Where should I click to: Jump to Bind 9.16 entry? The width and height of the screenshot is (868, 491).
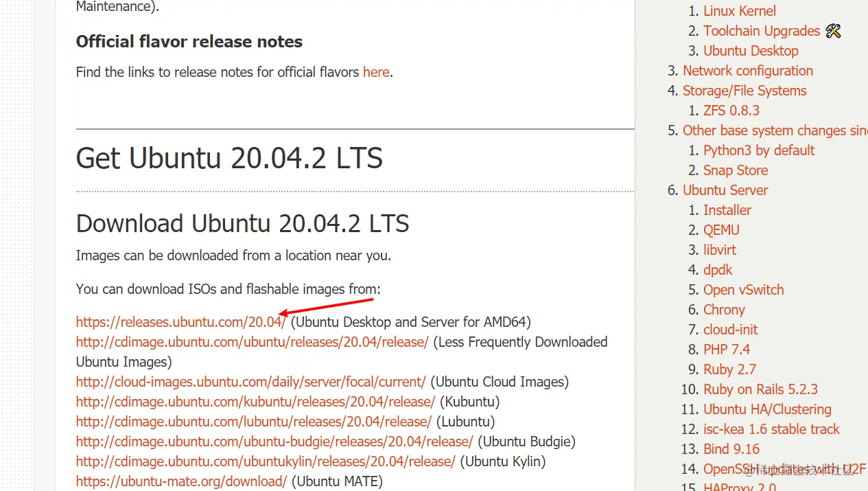(x=731, y=449)
